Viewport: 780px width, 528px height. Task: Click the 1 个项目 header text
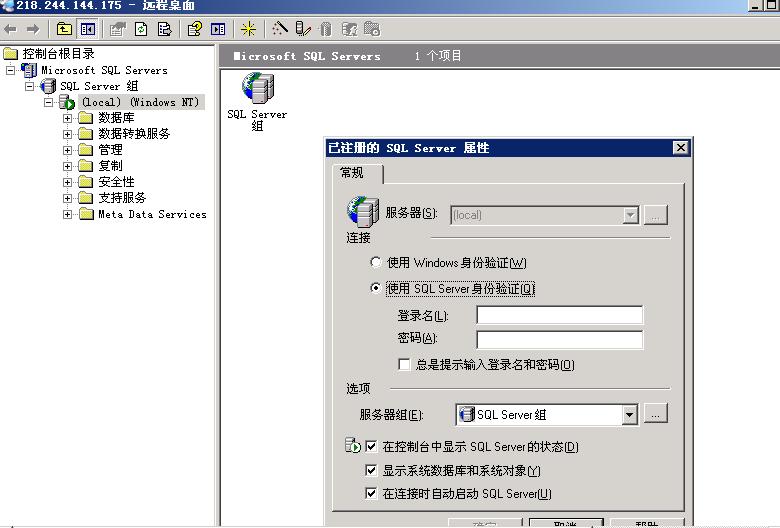[438, 56]
